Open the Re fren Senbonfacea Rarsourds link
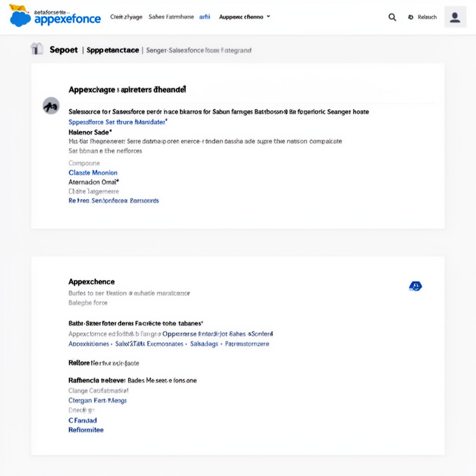This screenshot has height=476, width=476. pos(113,200)
